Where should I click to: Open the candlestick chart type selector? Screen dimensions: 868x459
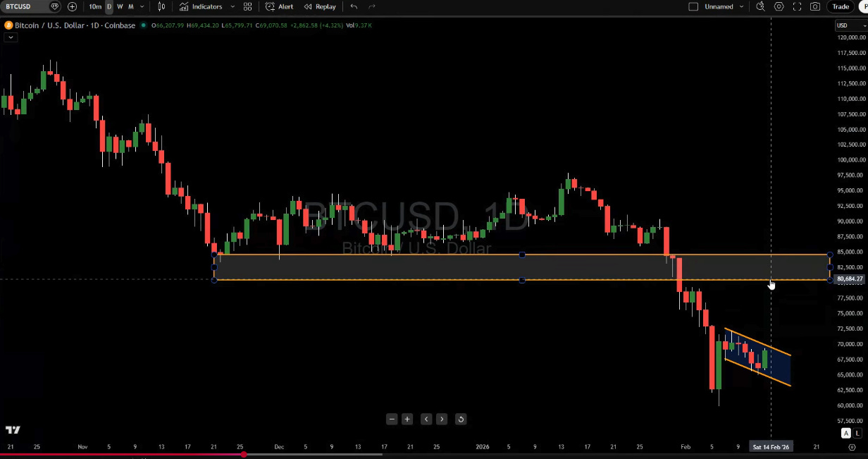click(162, 6)
